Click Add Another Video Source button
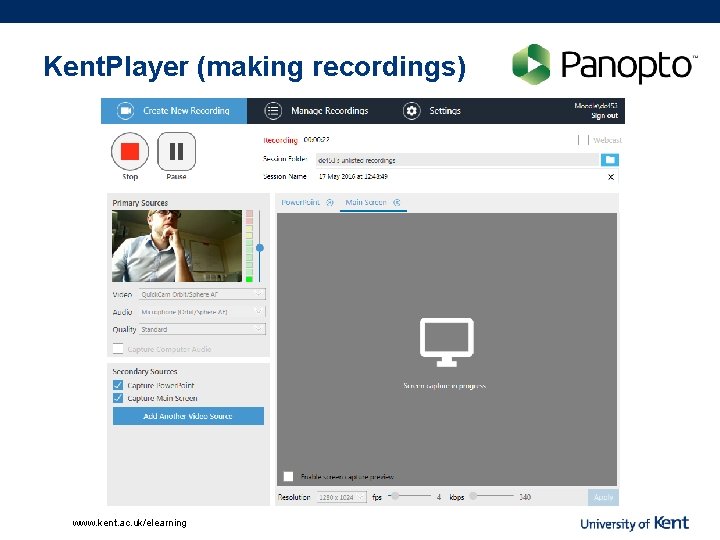The height and width of the screenshot is (540, 720). pyautogui.click(x=188, y=416)
